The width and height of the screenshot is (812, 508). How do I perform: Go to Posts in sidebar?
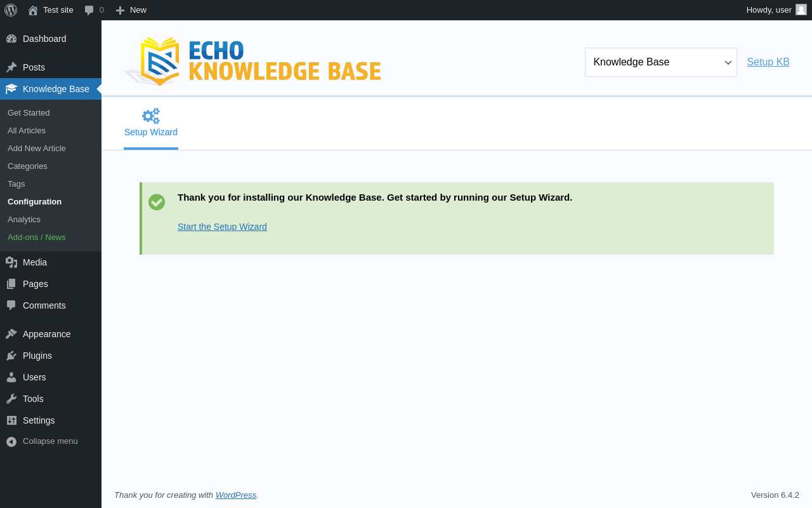point(51,67)
